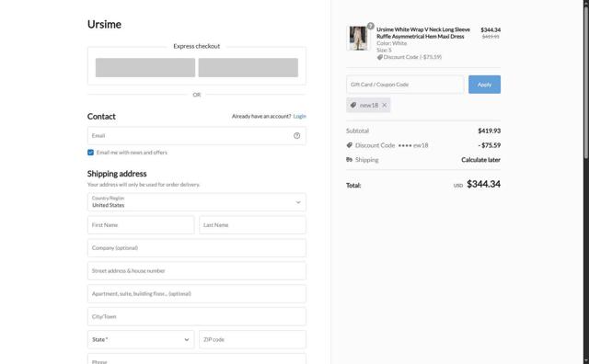This screenshot has width=589, height=364.
Task: Click the Street address & house number field
Action: tap(197, 270)
